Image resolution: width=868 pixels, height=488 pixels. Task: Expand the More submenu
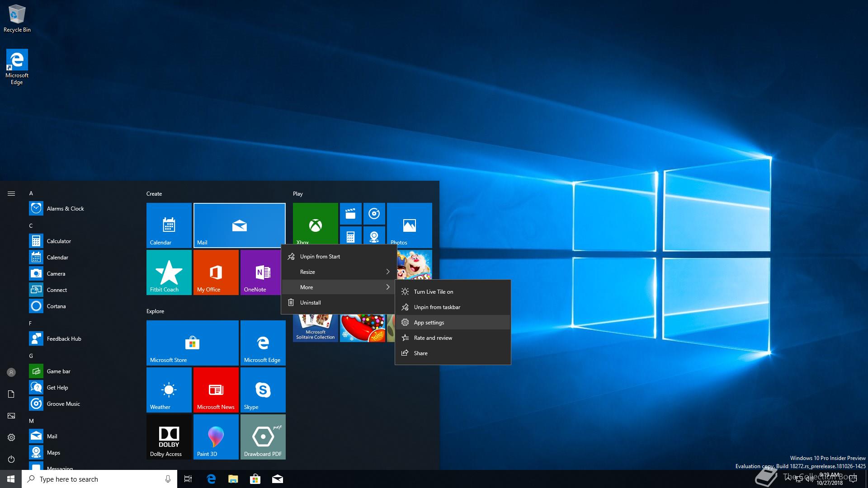pos(338,287)
